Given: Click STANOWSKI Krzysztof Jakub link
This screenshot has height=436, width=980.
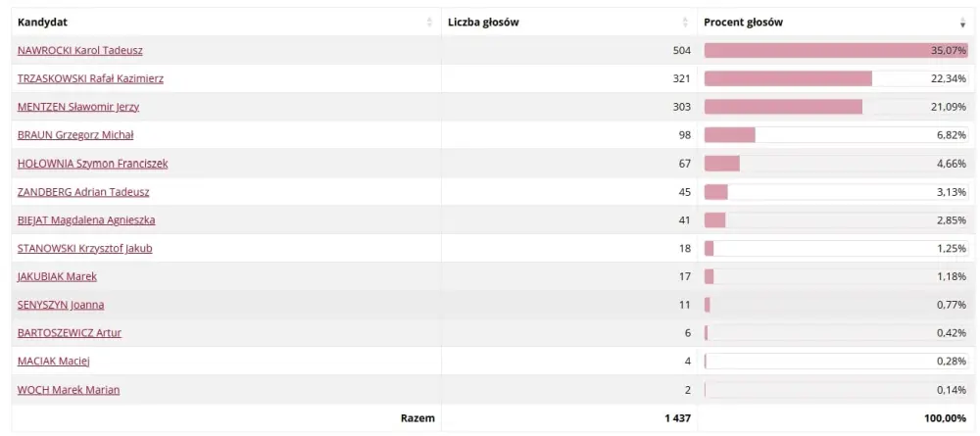Looking at the screenshot, I should [85, 248].
